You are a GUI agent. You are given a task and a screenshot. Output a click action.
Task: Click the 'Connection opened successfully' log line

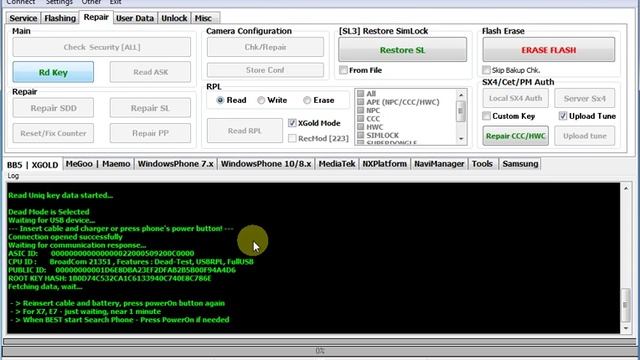pyautogui.click(x=65, y=237)
